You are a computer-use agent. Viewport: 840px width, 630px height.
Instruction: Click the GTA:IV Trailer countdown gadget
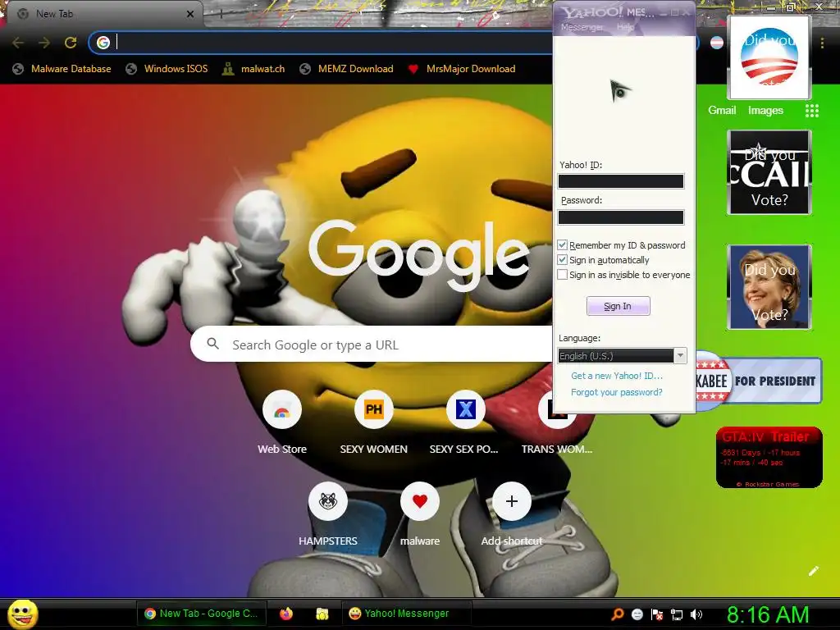(769, 457)
